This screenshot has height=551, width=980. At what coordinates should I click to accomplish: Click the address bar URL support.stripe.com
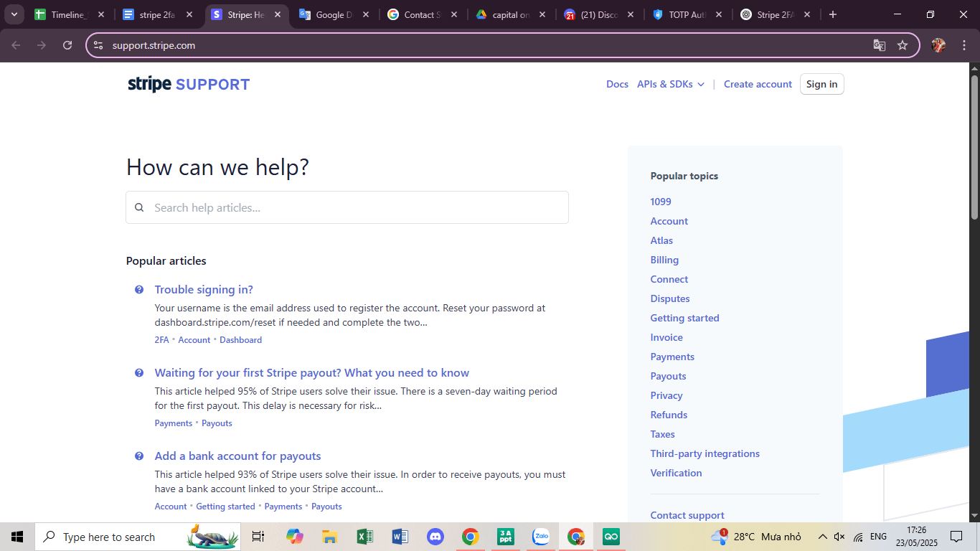pos(154,45)
